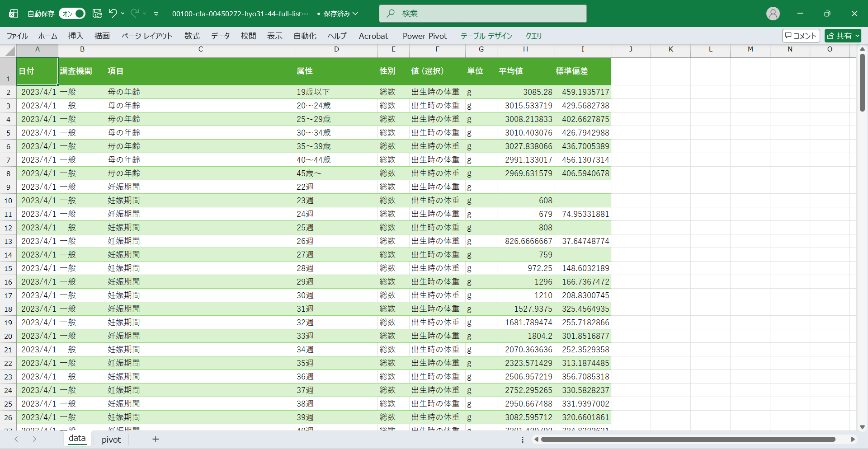
Task: Click the Undo arrow icon
Action: point(113,14)
